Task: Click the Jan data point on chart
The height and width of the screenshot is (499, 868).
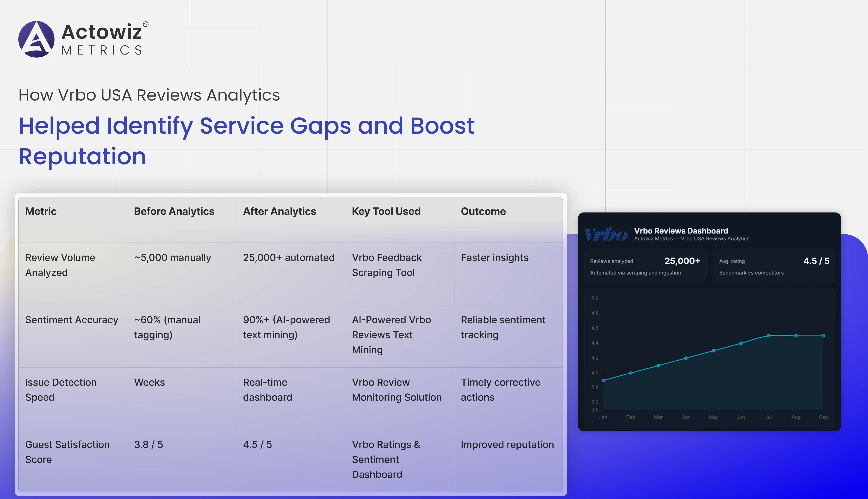Action: coord(603,380)
